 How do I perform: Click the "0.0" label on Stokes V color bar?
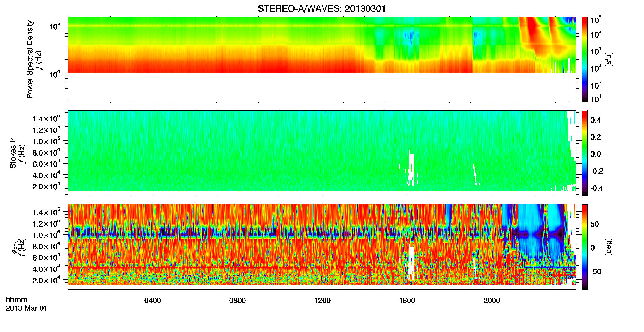(596, 154)
